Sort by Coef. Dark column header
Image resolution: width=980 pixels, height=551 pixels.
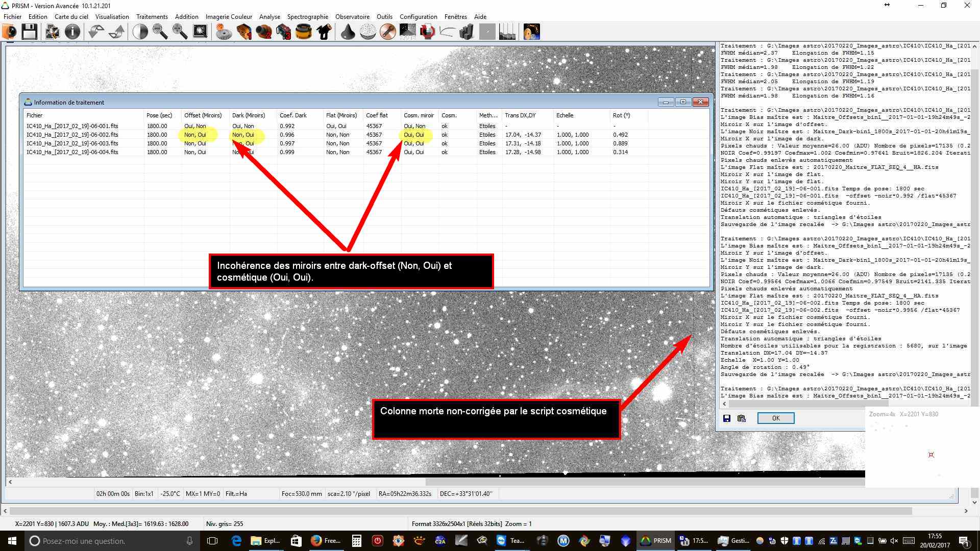[x=293, y=115]
